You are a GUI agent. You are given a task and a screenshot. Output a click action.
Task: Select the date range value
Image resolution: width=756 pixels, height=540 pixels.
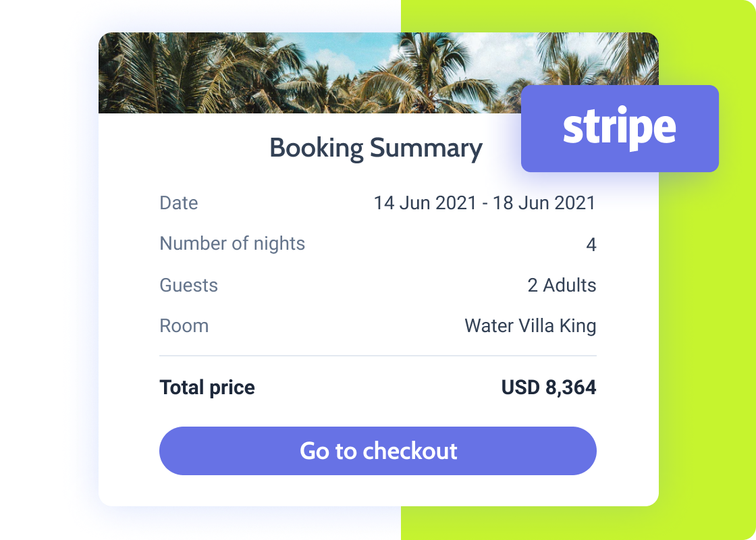click(x=485, y=202)
